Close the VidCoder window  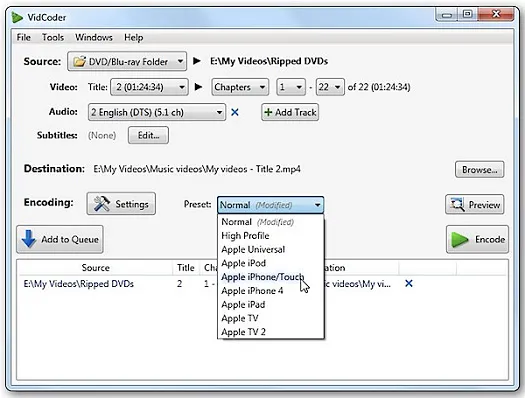pos(496,14)
